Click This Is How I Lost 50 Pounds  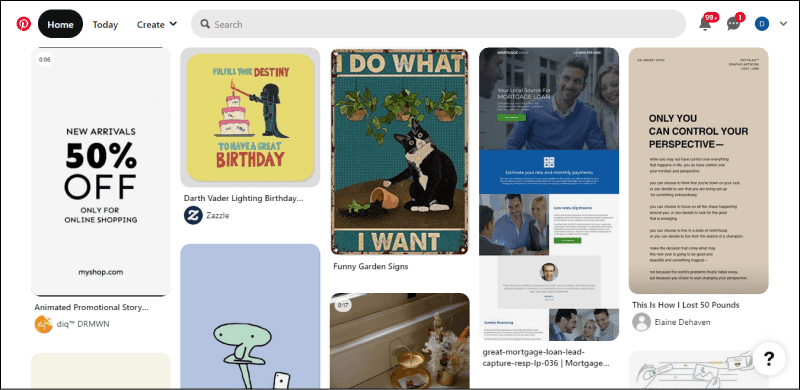tap(686, 305)
